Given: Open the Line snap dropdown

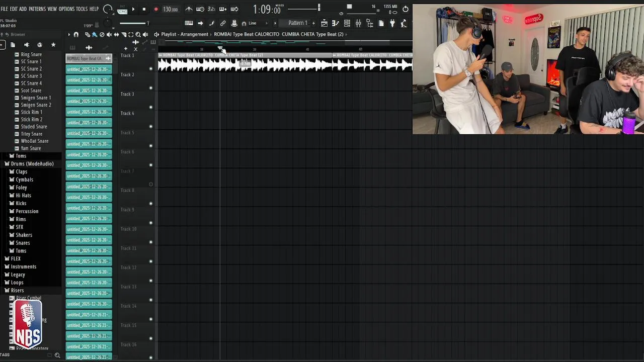Looking at the screenshot, I should click(x=258, y=23).
